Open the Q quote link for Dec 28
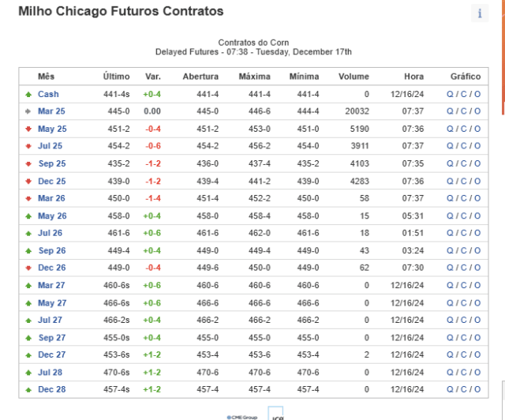 tap(450, 389)
